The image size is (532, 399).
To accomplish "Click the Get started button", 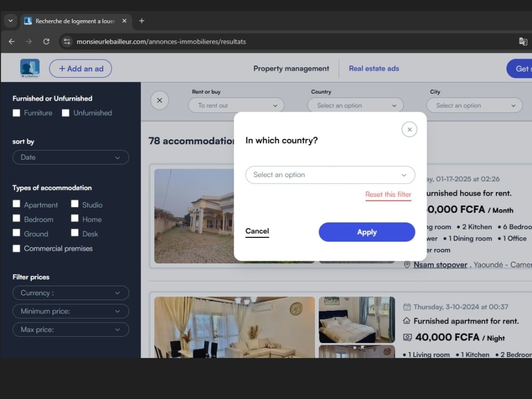I will pyautogui.click(x=520, y=69).
